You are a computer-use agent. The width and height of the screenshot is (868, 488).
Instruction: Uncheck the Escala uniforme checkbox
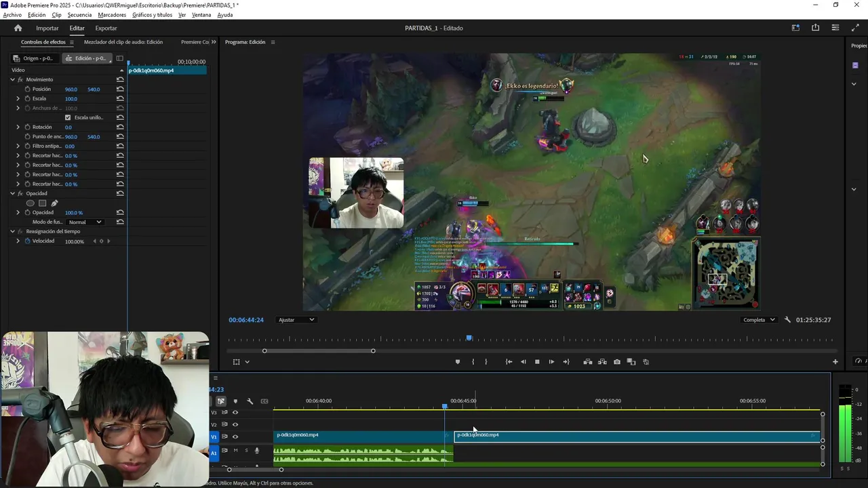tap(67, 117)
